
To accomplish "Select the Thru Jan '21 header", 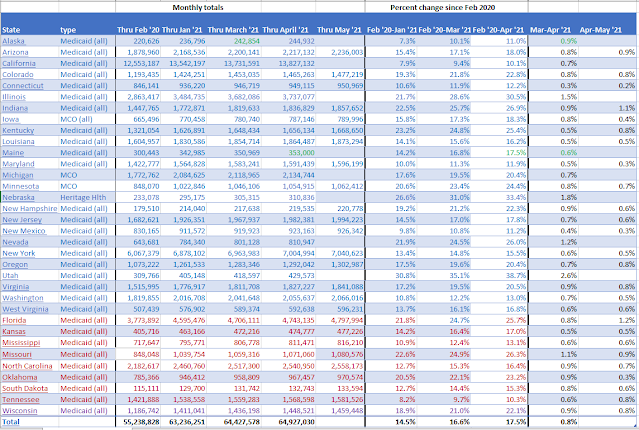I will click(x=182, y=30).
